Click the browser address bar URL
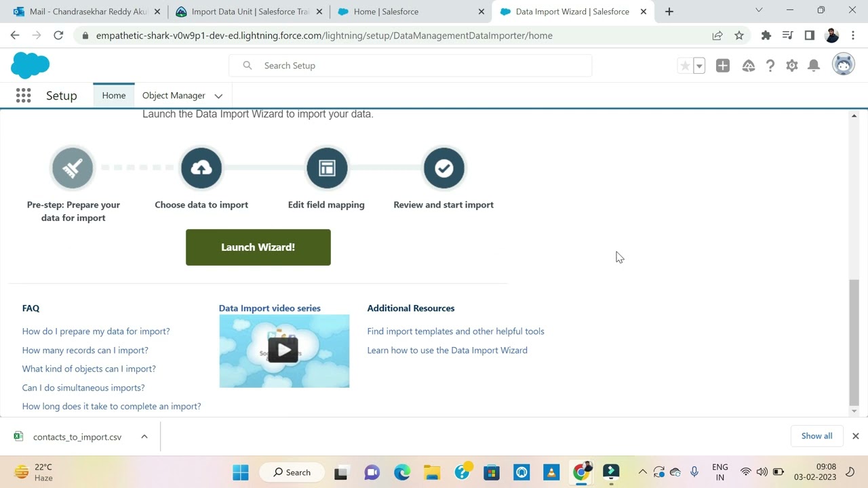This screenshot has height=488, width=868. (324, 35)
